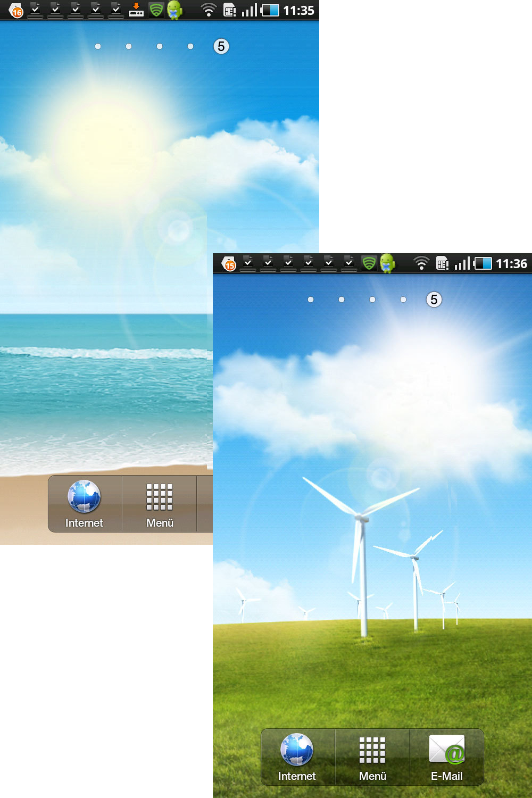
Task: Open E-Mail app in windmill screenshot dock
Action: pos(446,757)
